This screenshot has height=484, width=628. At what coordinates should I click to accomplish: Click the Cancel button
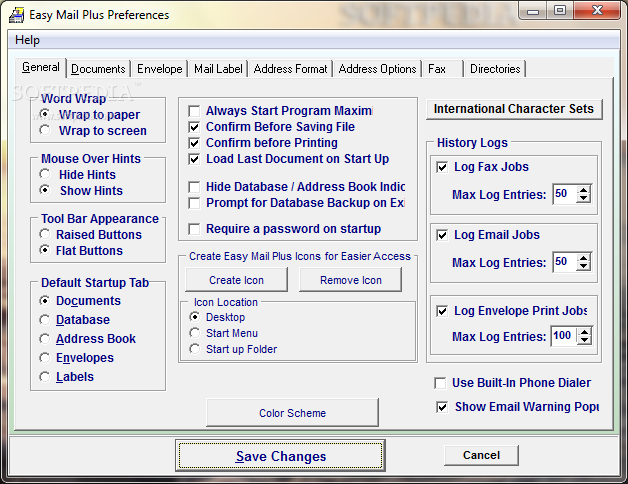(481, 455)
